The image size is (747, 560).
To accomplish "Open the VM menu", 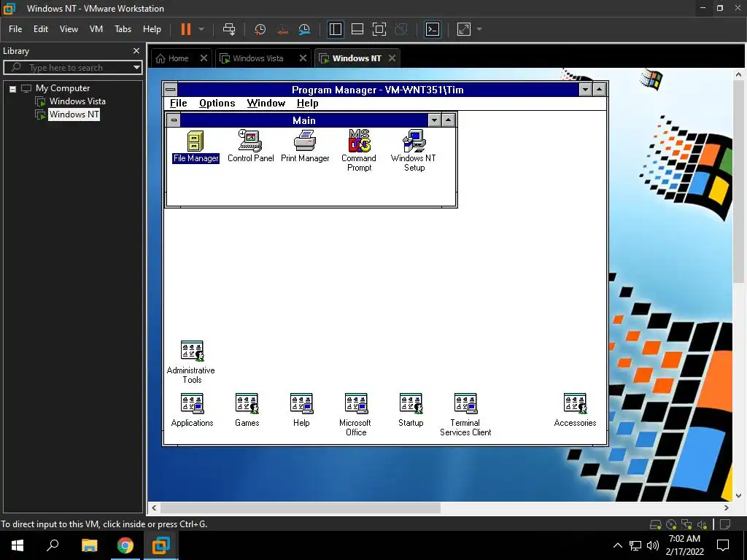I will pos(96,29).
